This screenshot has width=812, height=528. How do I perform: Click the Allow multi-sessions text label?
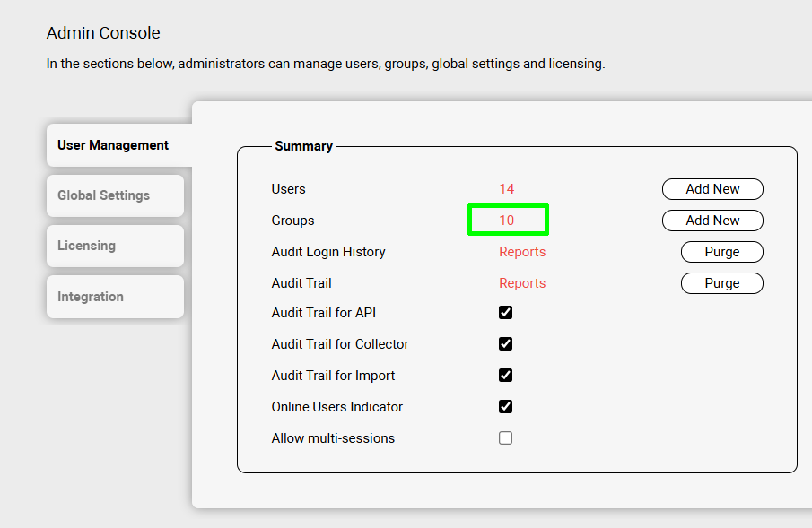(x=333, y=438)
